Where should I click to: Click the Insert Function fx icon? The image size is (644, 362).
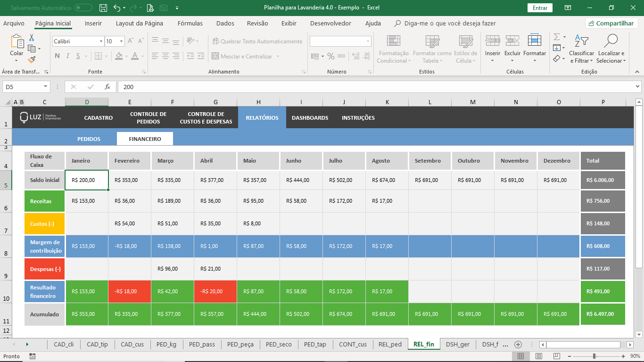(x=107, y=87)
